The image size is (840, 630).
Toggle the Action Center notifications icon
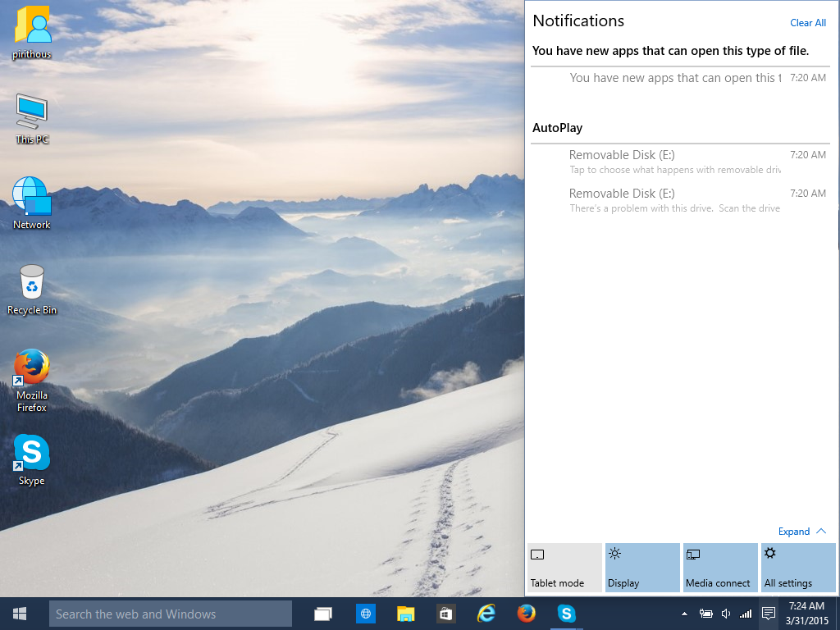coord(769,614)
